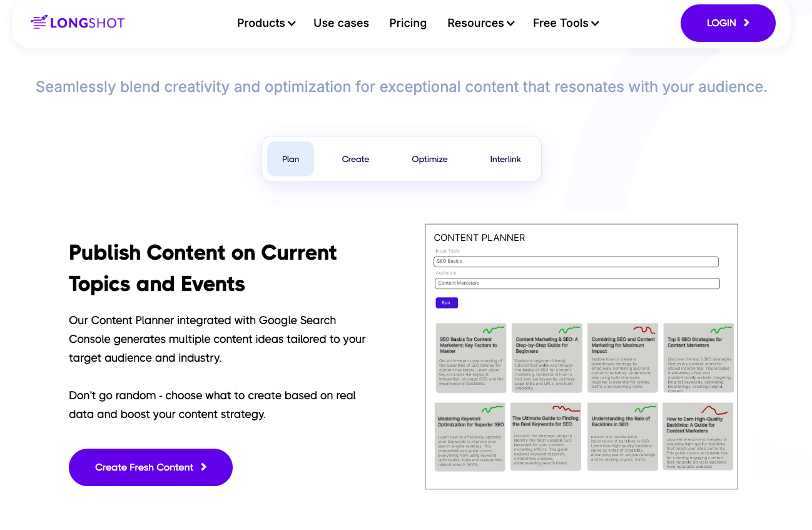Open the Pricing page
Screen dimensions: 812x530
point(408,23)
